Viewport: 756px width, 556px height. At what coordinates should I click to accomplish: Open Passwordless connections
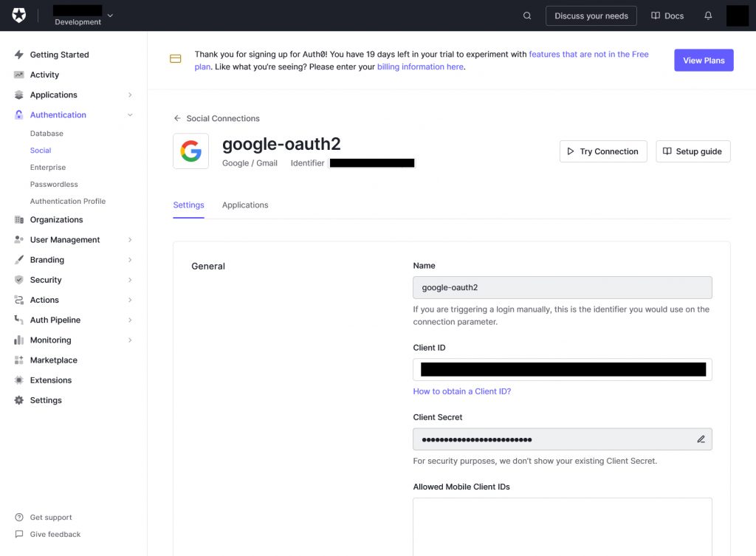(54, 184)
